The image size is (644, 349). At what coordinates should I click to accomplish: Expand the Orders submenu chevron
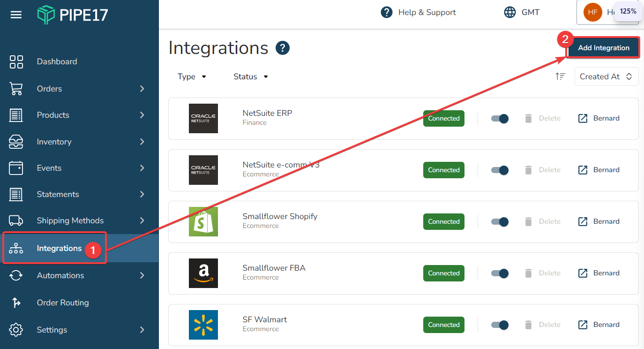(x=142, y=89)
